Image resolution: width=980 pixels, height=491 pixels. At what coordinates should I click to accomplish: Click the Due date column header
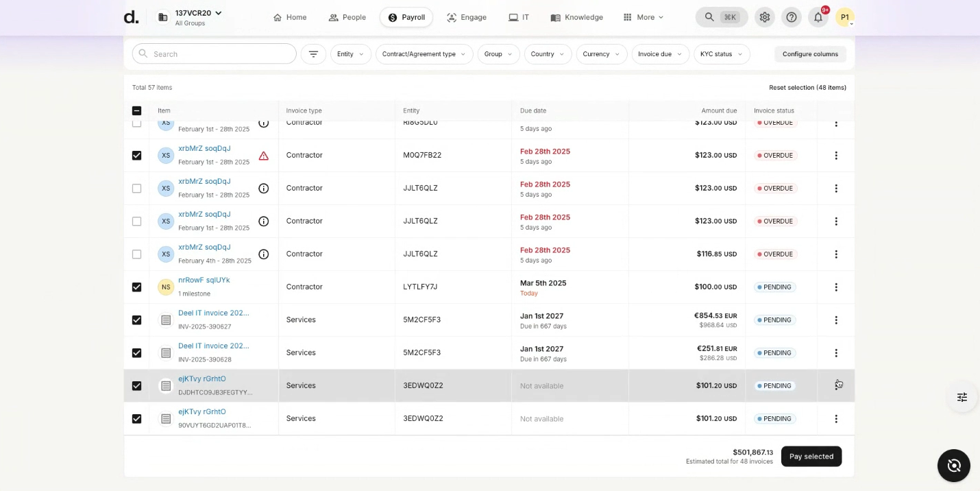[533, 110]
